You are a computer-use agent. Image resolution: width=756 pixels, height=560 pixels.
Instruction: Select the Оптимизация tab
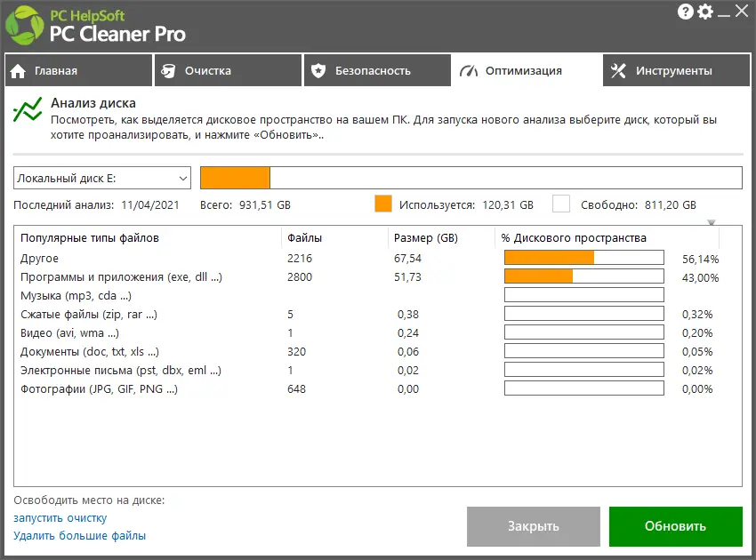[527, 70]
